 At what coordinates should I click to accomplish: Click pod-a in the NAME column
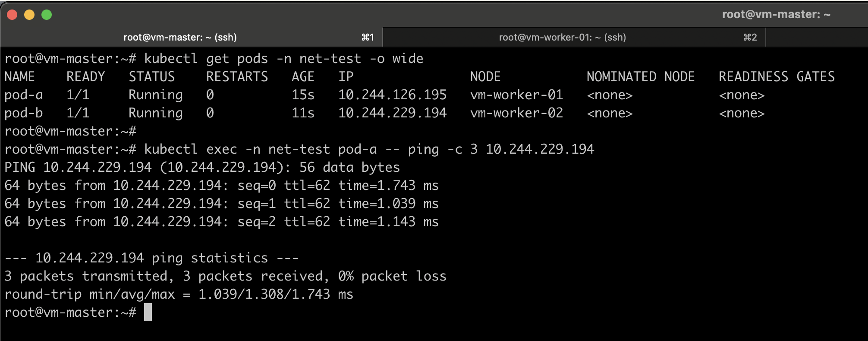pyautogui.click(x=24, y=95)
